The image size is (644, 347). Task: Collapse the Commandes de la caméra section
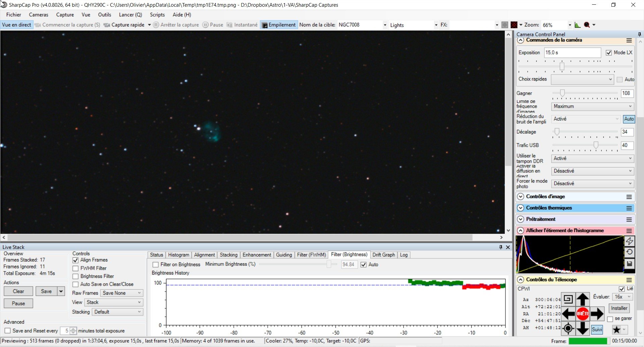click(521, 40)
